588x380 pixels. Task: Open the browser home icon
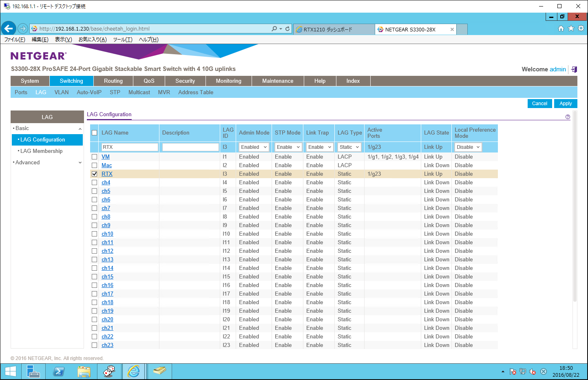[x=561, y=28]
